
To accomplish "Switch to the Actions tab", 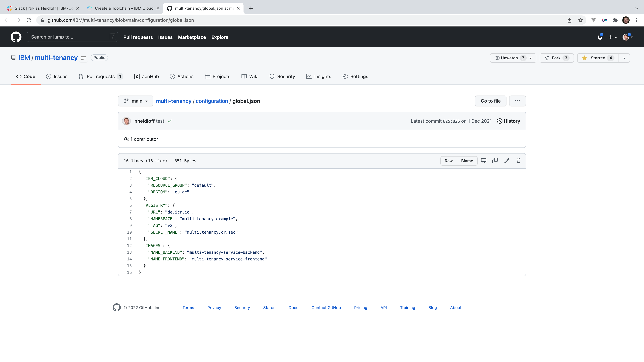I will click(181, 76).
